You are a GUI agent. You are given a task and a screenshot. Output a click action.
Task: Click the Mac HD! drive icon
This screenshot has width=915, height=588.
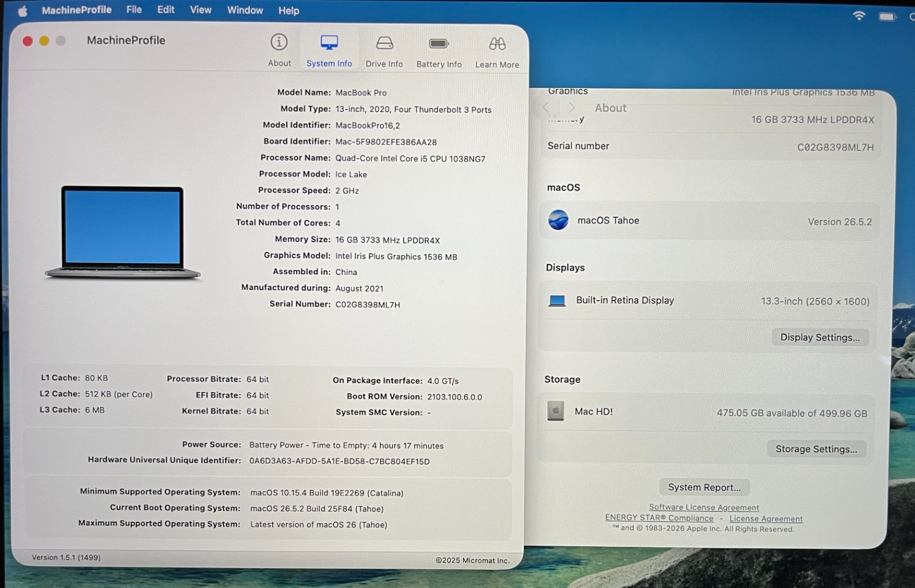click(x=555, y=411)
